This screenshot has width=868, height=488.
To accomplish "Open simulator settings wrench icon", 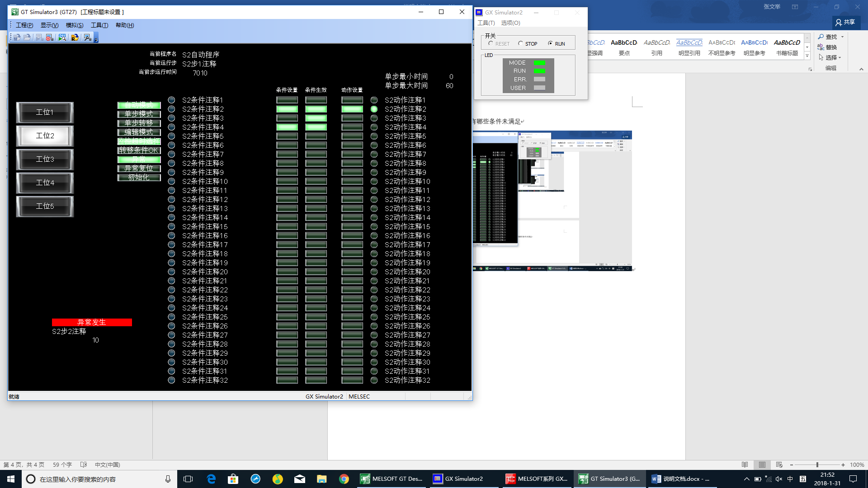I will click(87, 38).
